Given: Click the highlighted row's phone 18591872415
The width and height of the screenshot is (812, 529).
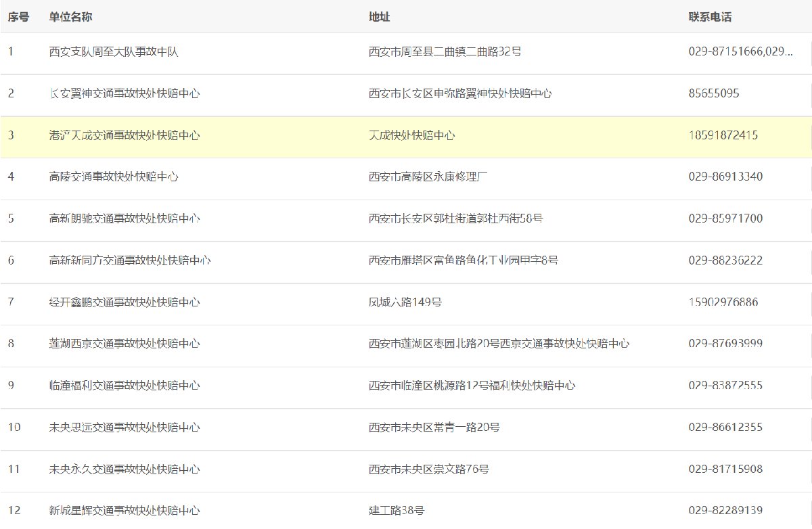Looking at the screenshot, I should pos(723,135).
